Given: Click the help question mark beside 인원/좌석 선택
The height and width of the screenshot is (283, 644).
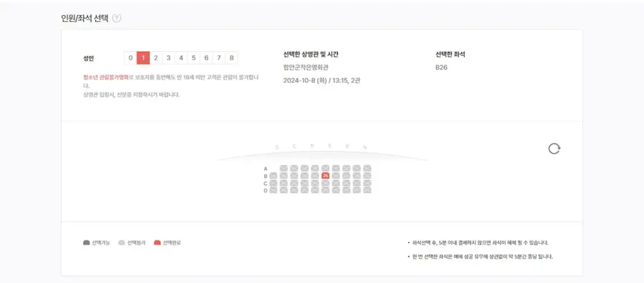Looking at the screenshot, I should click(116, 18).
